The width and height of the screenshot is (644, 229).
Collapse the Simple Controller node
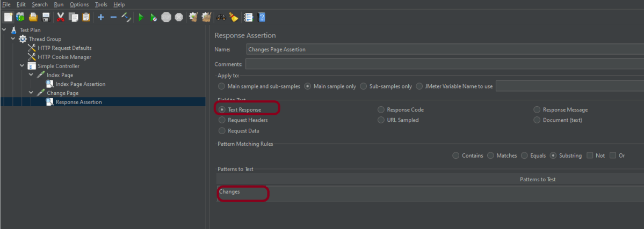pyautogui.click(x=22, y=66)
